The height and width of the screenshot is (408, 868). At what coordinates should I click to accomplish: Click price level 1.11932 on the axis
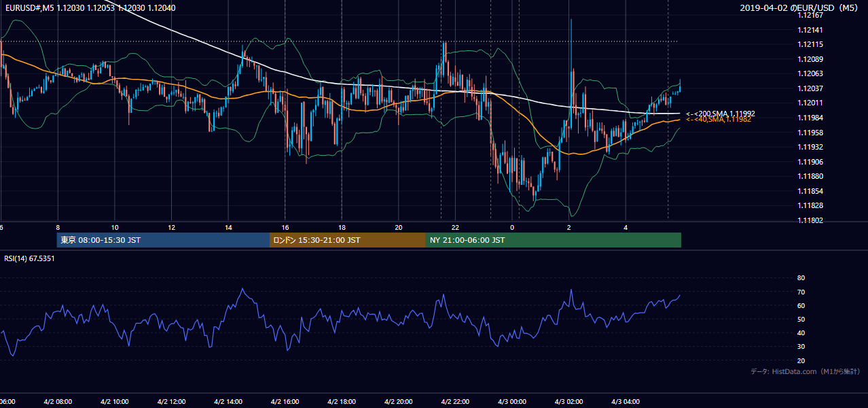tap(810, 147)
